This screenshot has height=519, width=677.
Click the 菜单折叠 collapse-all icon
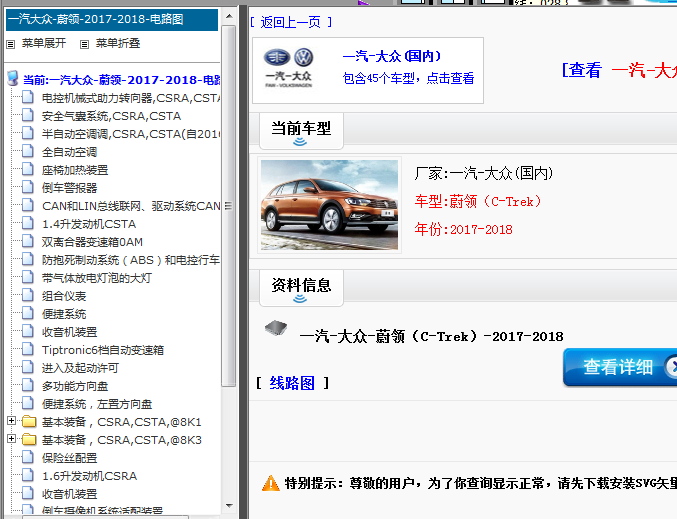click(x=85, y=44)
